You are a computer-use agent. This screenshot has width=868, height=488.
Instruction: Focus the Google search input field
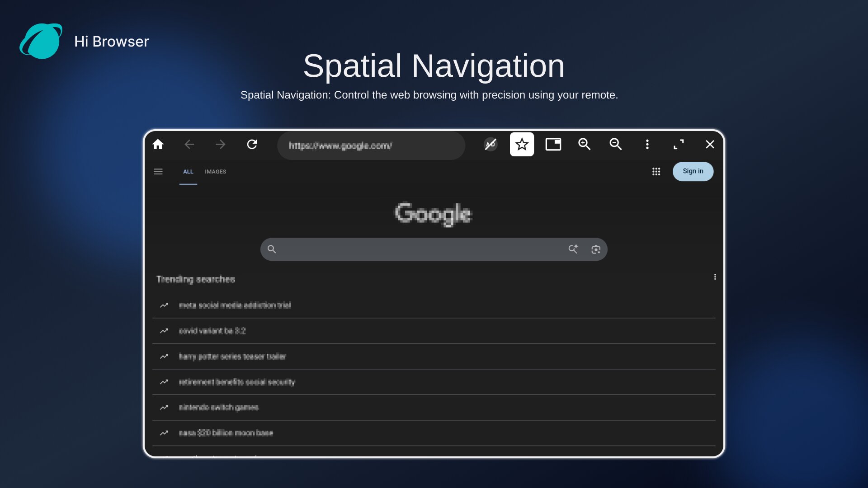(420, 249)
